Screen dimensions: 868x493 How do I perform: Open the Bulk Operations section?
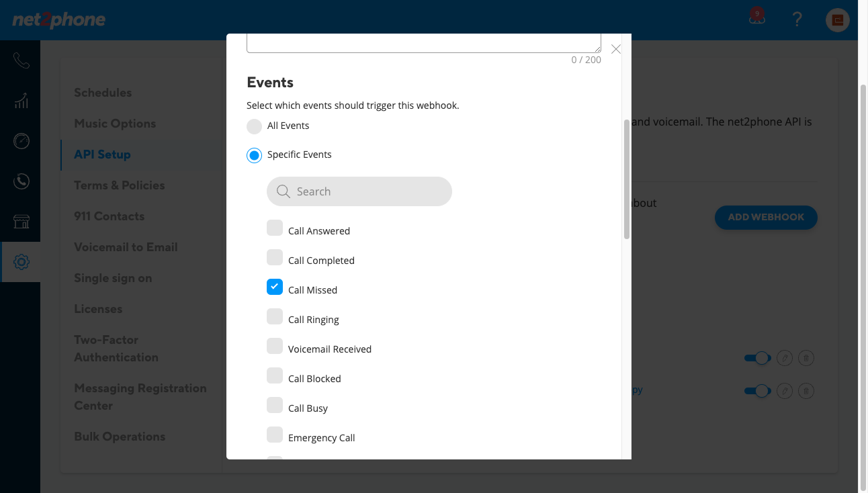point(120,437)
